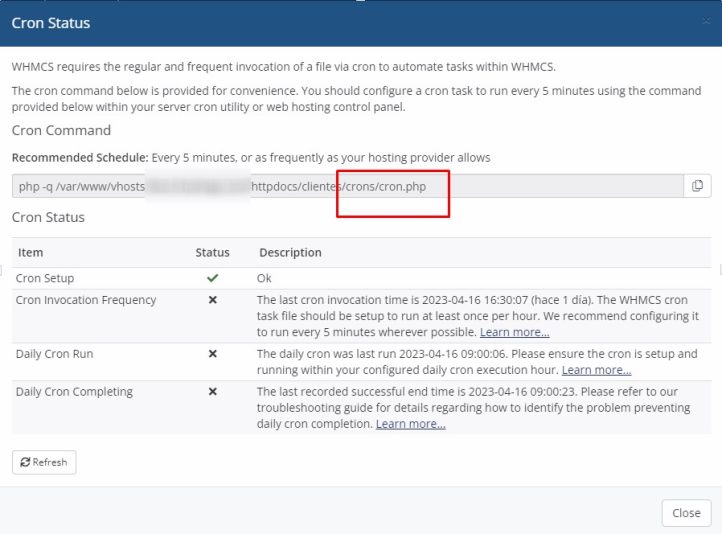Select the Daily Cron Completing row label

[74, 392]
